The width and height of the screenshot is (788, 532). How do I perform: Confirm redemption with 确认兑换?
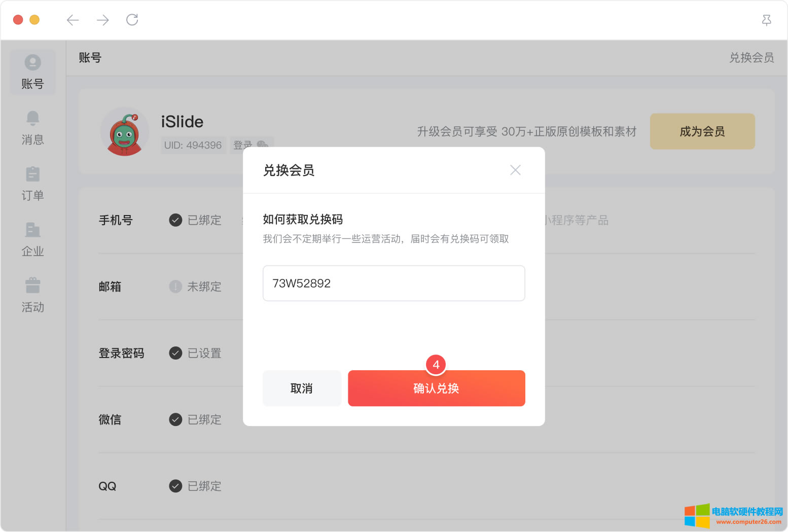click(x=437, y=388)
